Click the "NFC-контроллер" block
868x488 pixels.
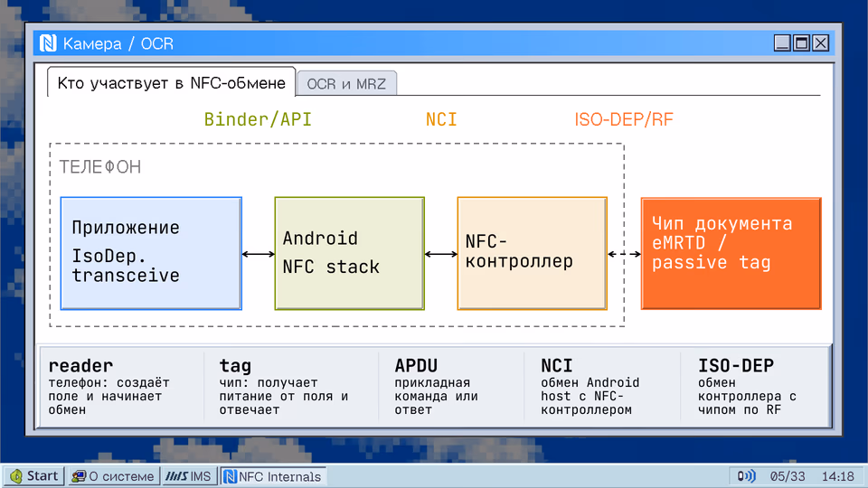coord(532,253)
